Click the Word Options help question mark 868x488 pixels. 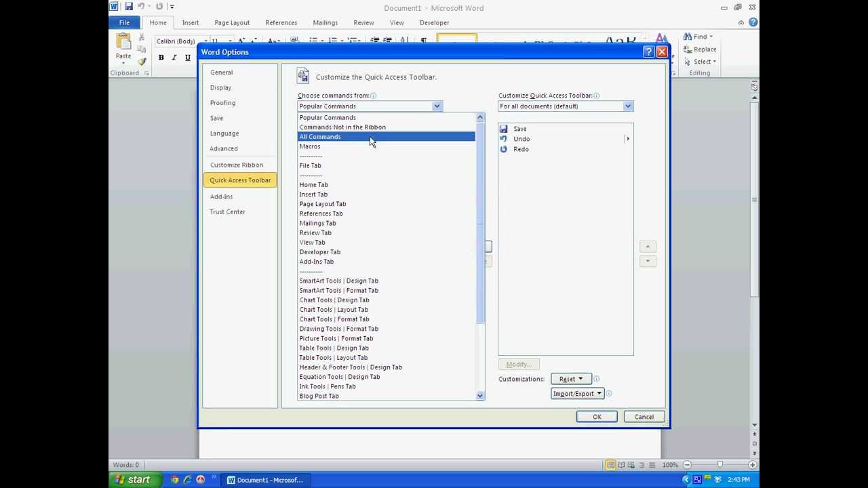coord(648,52)
